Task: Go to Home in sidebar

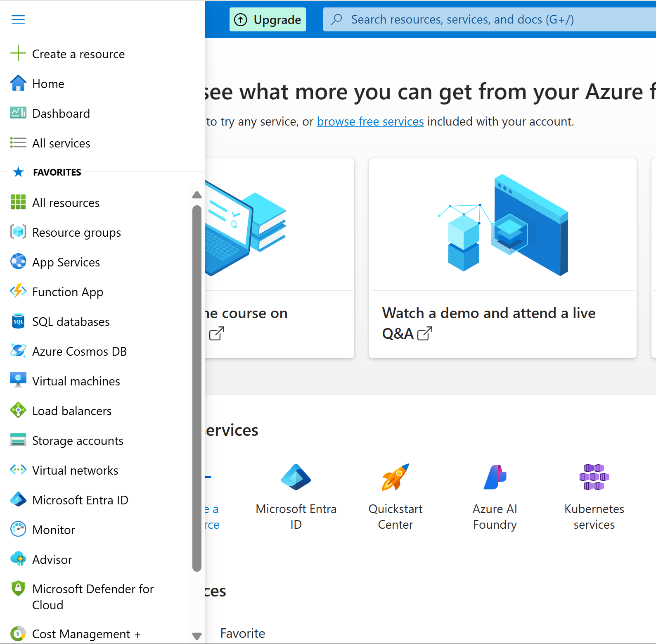Action: coord(48,84)
